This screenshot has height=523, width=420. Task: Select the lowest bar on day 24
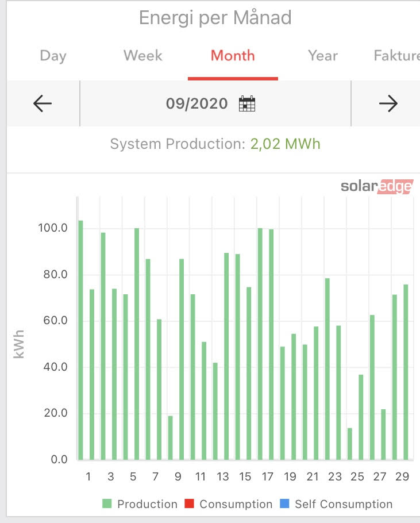(x=350, y=444)
